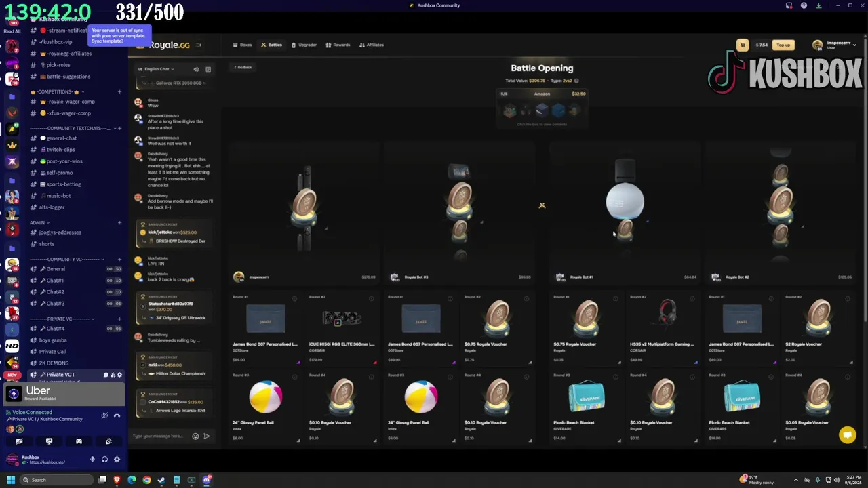868x488 pixels.
Task: Open the Windows Start menu
Action: pyautogui.click(x=11, y=480)
